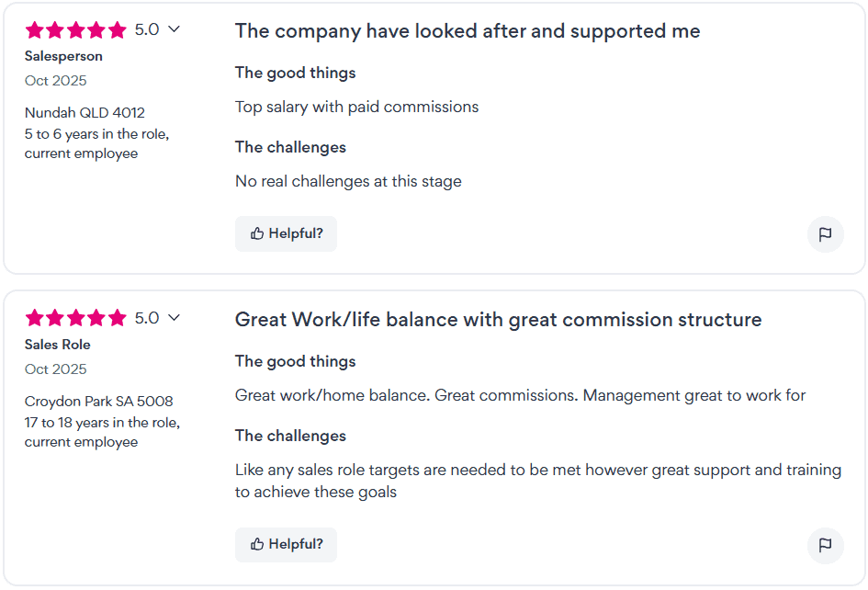
Task: Click the first pink star of Sales Role review
Action: click(35, 319)
